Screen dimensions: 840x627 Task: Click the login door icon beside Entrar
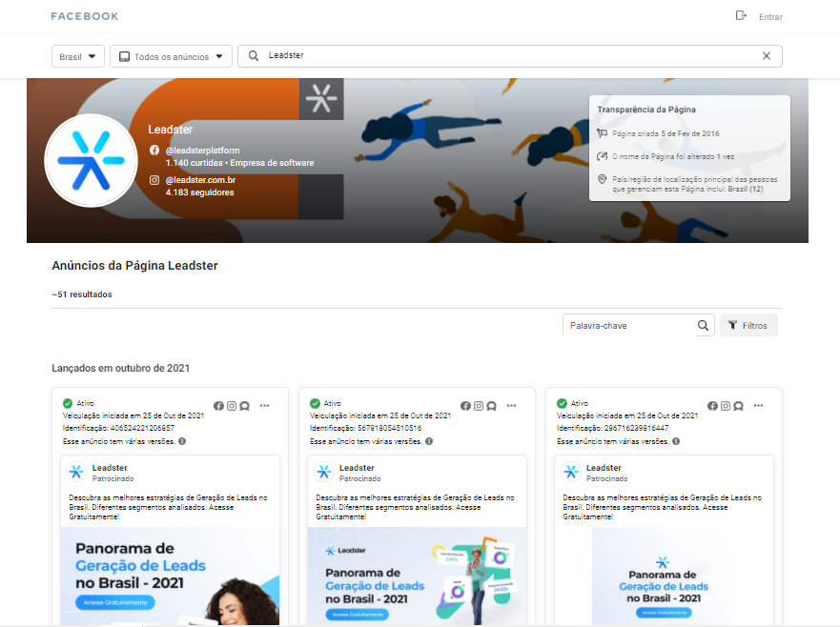coord(741,15)
